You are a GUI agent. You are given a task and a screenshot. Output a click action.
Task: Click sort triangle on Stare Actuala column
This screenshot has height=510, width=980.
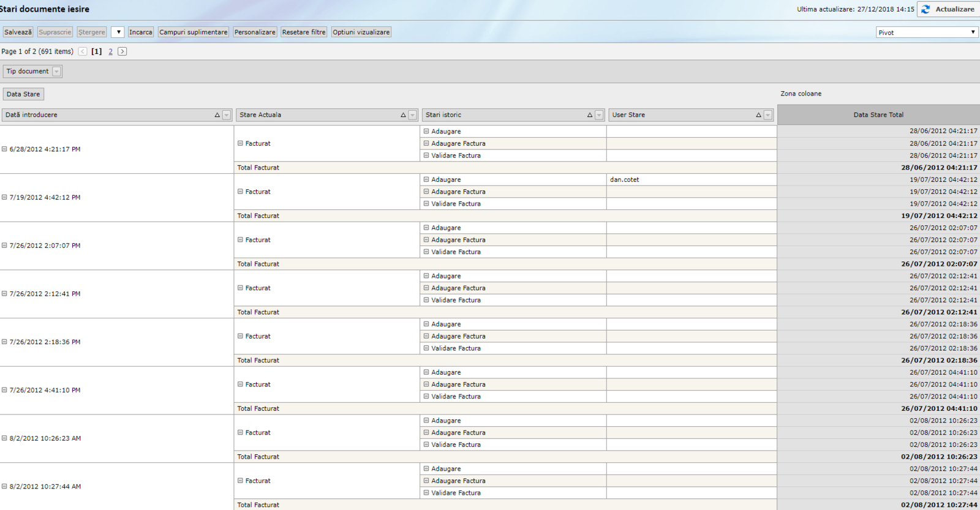[403, 115]
